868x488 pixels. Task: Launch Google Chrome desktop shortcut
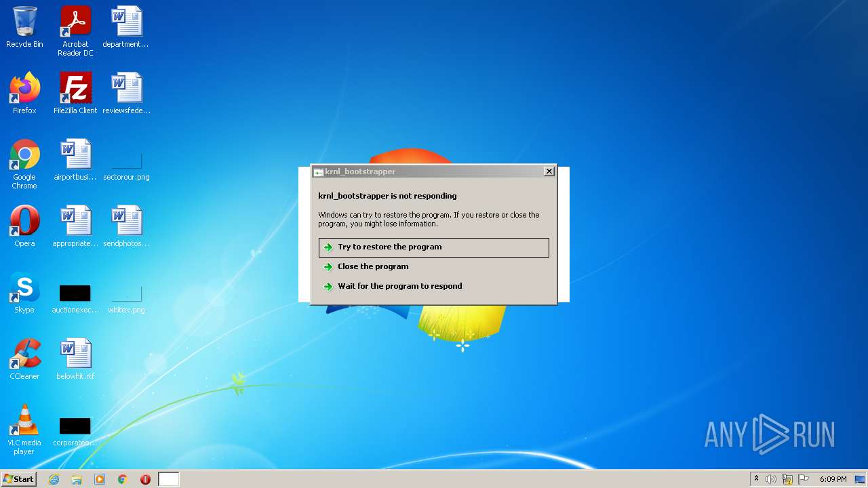point(24,164)
